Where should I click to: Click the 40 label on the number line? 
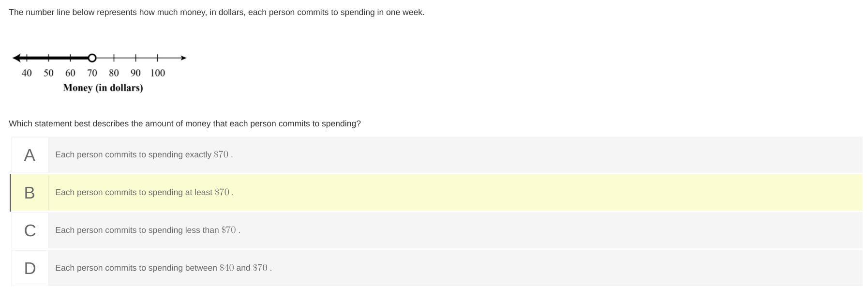click(27, 73)
